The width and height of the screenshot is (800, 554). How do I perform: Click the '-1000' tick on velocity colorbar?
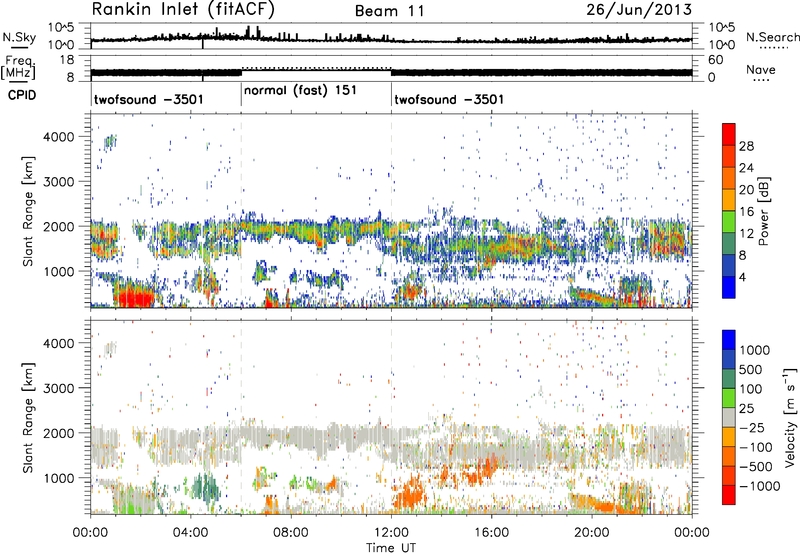tap(759, 486)
